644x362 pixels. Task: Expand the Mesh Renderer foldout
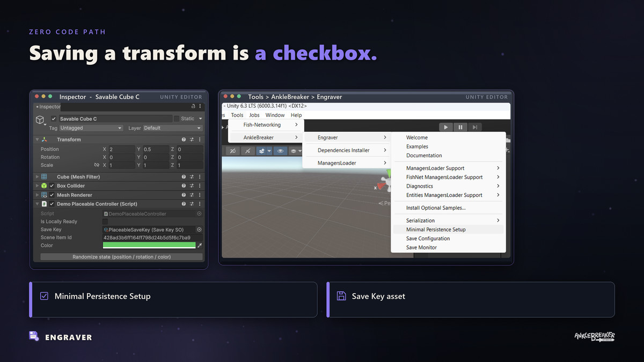tap(38, 195)
